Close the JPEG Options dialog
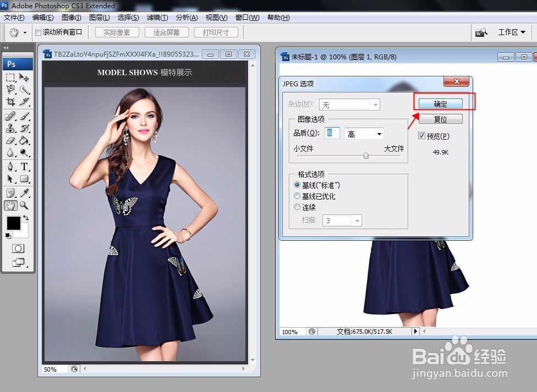 click(x=457, y=81)
